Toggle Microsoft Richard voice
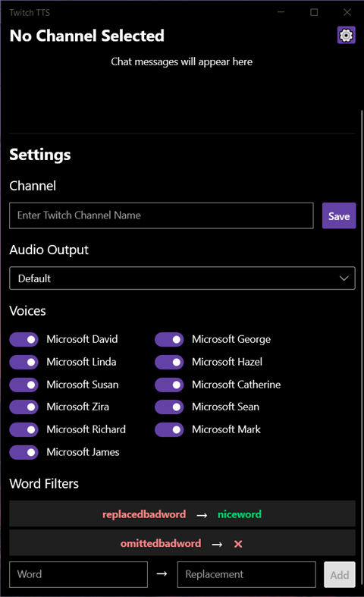Image resolution: width=364 pixels, height=597 pixels. 24,429
